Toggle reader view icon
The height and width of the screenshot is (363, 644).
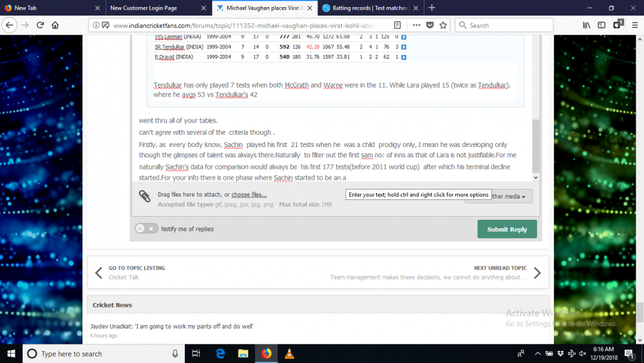pos(397,25)
